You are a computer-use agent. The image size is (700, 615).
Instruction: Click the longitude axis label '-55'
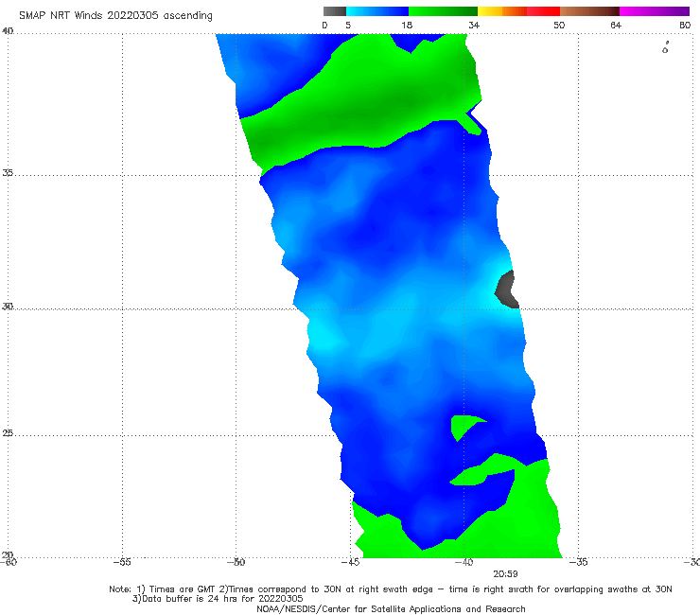122,562
